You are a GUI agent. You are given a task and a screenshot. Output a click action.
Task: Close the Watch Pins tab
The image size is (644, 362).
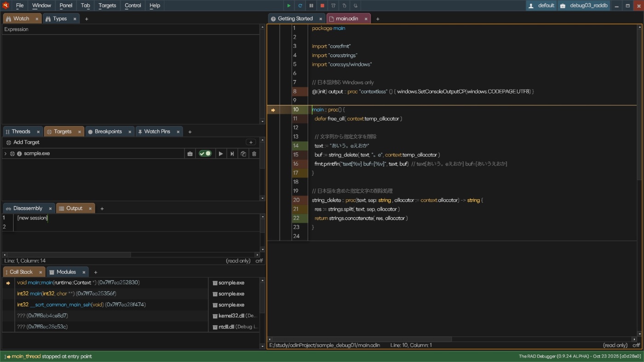coord(178,132)
